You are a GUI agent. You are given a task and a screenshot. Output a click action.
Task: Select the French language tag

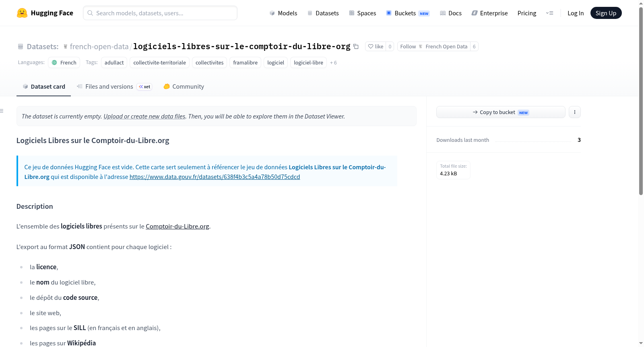click(64, 62)
